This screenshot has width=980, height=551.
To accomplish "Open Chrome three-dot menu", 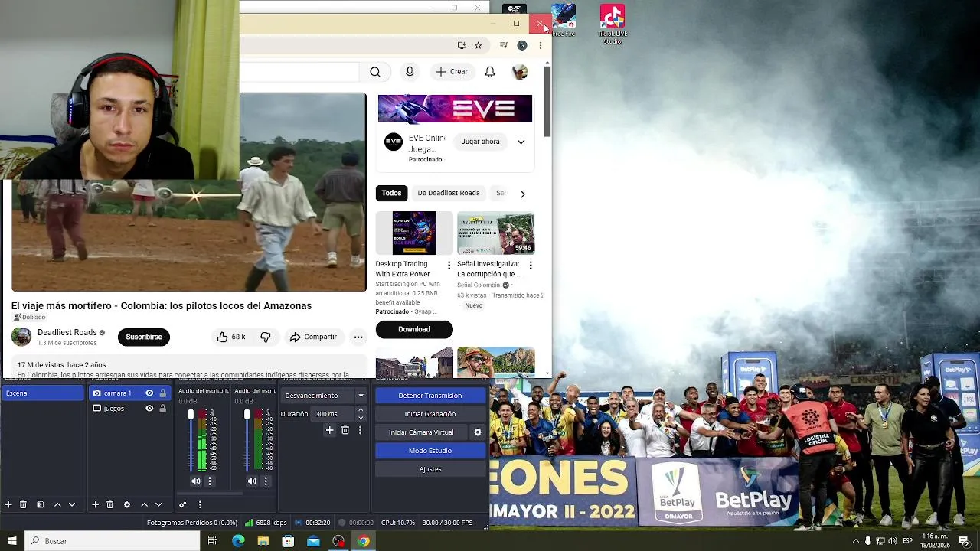I will 541,45.
